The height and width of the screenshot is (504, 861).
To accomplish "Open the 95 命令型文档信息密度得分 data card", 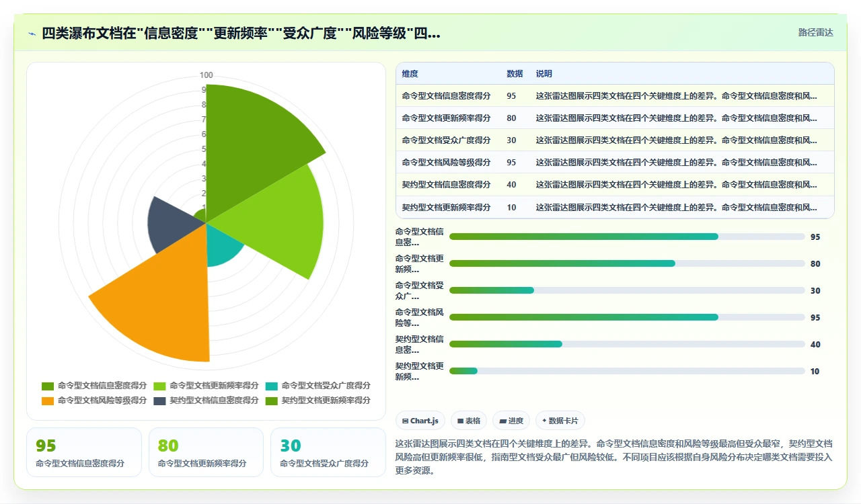I will click(84, 452).
